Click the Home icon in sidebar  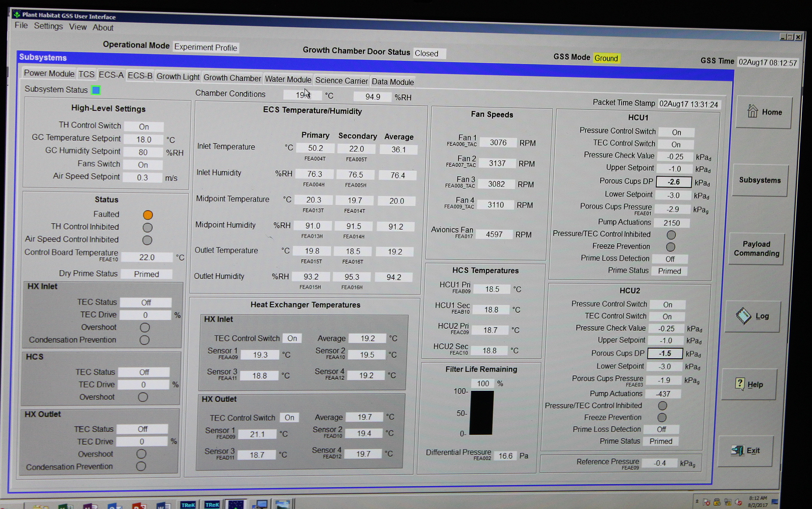[x=752, y=111]
